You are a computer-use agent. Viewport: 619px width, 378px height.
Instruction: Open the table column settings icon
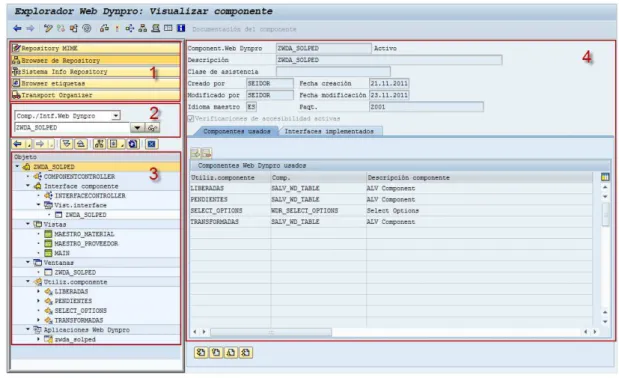point(605,177)
